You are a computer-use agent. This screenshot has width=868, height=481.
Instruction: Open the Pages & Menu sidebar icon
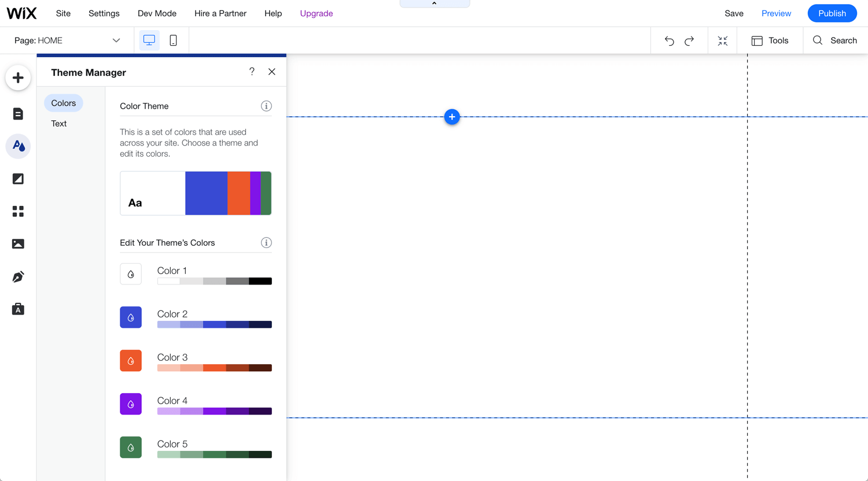pos(18,114)
